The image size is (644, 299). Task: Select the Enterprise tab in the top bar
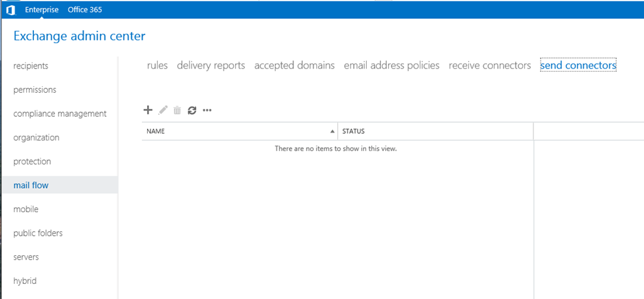(x=41, y=10)
